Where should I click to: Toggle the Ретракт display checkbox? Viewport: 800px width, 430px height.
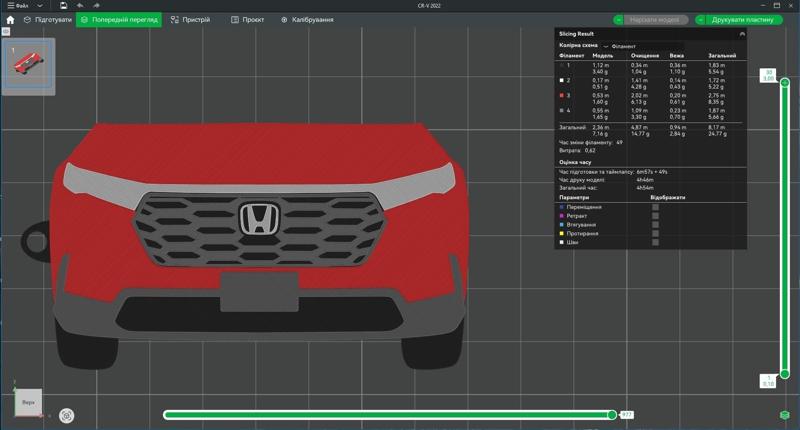pyautogui.click(x=656, y=216)
